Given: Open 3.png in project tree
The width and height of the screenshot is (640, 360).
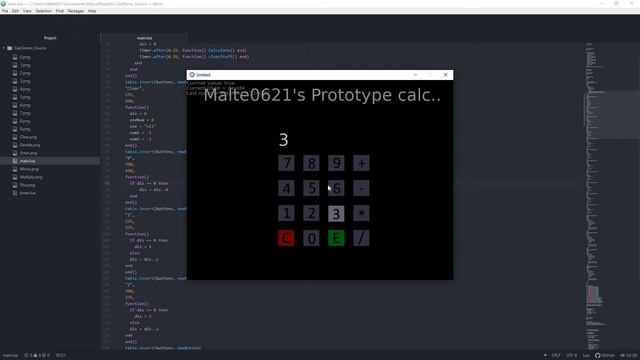Looking at the screenshot, I should [x=25, y=81].
